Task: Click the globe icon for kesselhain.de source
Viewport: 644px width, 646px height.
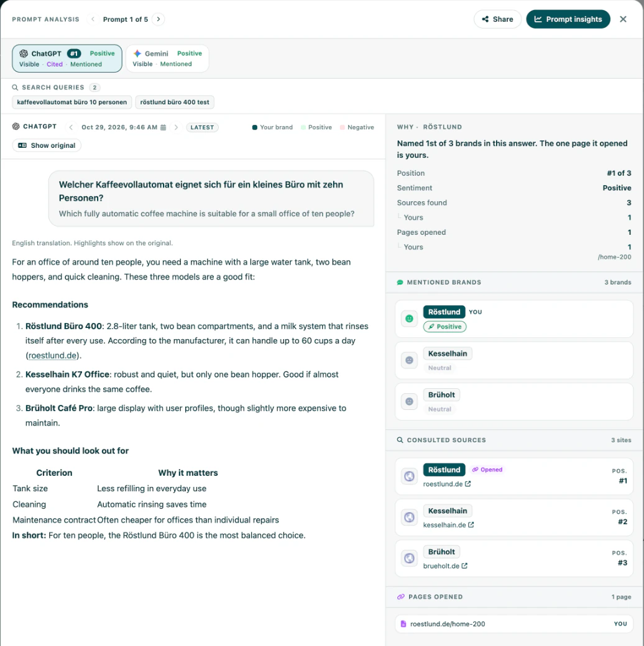Action: 409,517
